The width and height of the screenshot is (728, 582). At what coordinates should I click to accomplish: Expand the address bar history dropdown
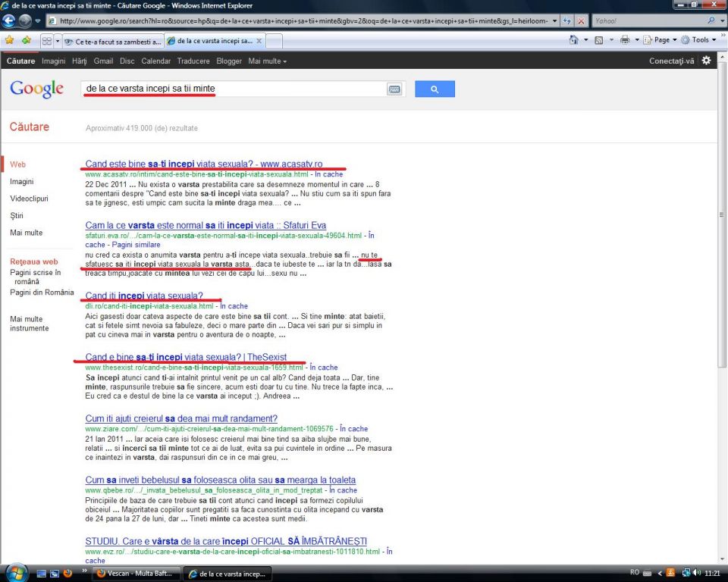point(554,21)
